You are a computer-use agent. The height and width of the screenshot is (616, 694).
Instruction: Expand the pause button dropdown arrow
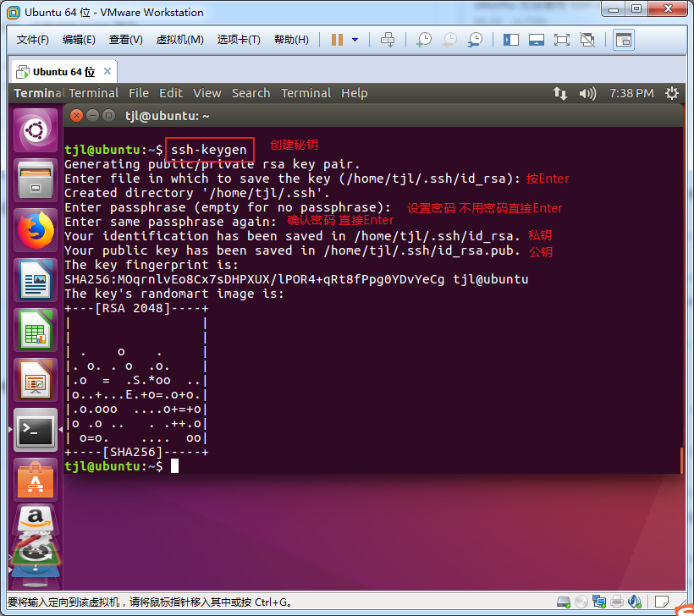click(355, 40)
